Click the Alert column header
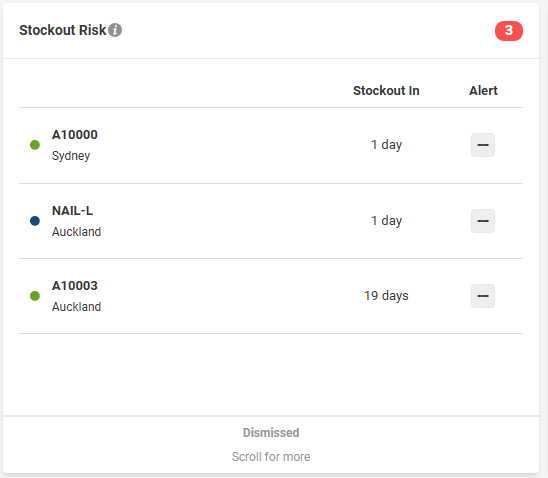 (x=483, y=90)
